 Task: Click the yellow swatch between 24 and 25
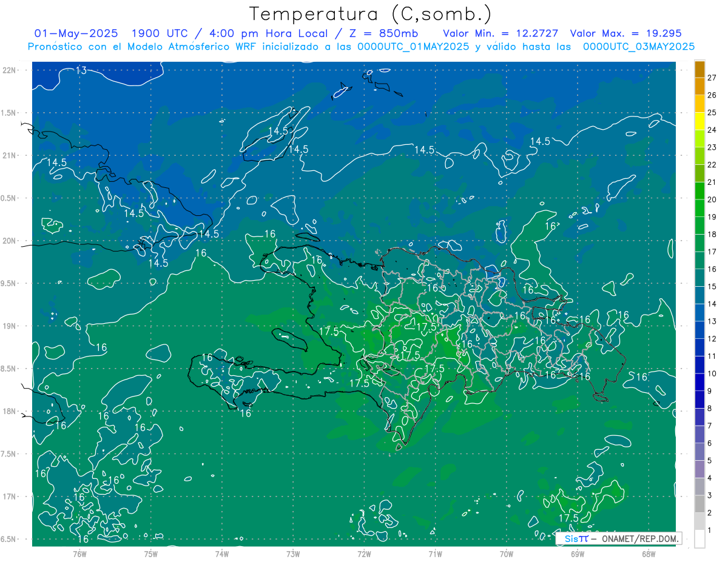coord(699,121)
